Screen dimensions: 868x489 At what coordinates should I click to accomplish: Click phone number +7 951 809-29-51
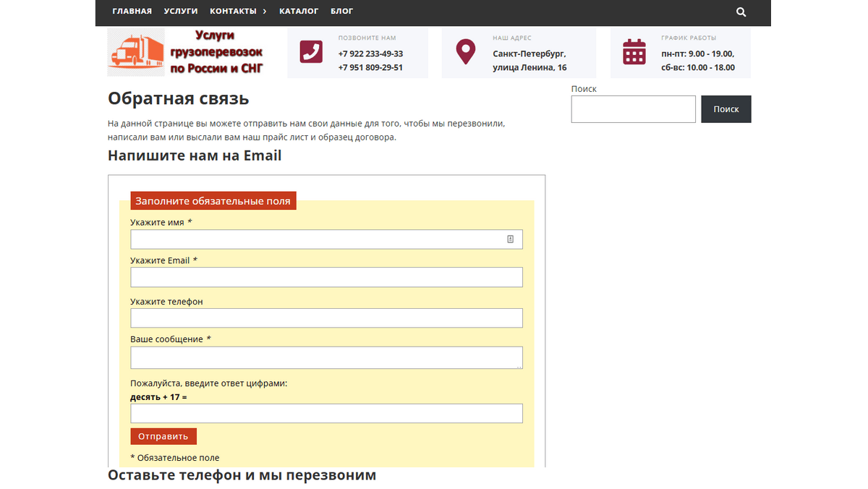(370, 67)
